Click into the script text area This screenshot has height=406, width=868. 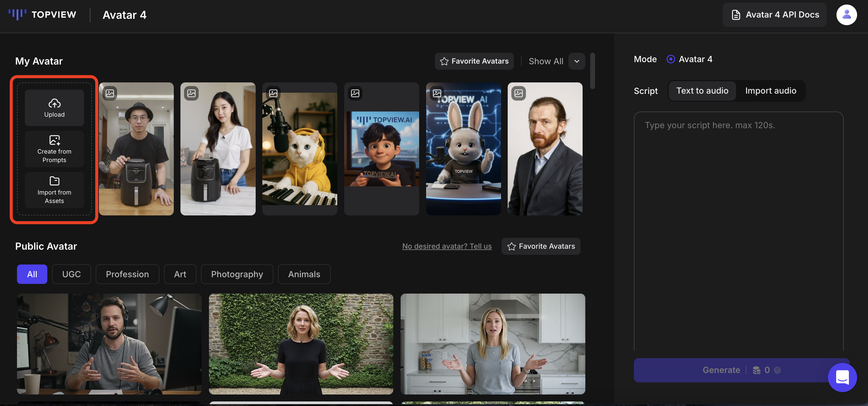(x=738, y=229)
